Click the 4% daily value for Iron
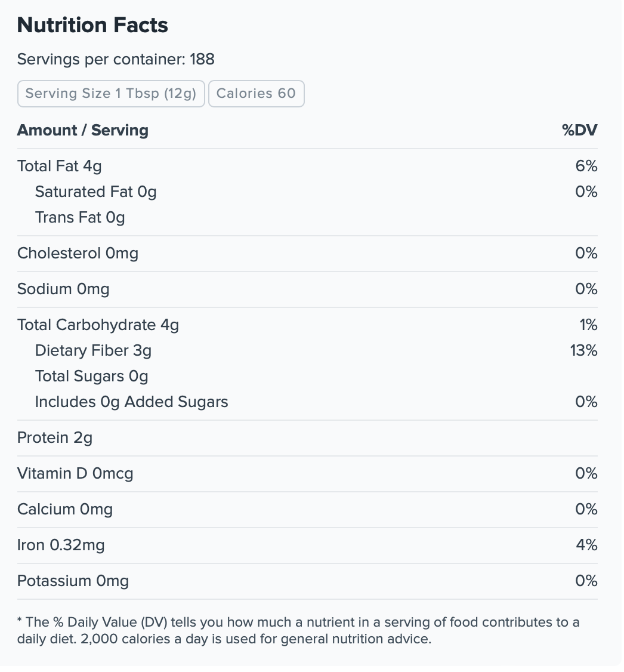The height and width of the screenshot is (672, 624). click(x=587, y=545)
